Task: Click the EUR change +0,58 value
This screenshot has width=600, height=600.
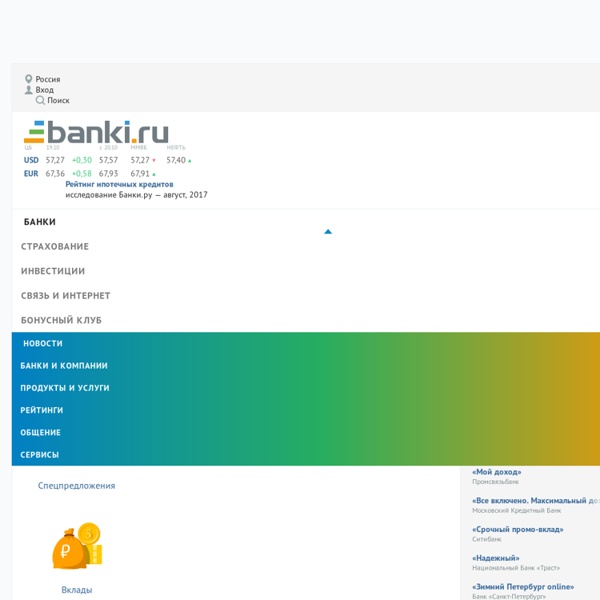Action: pos(82,174)
